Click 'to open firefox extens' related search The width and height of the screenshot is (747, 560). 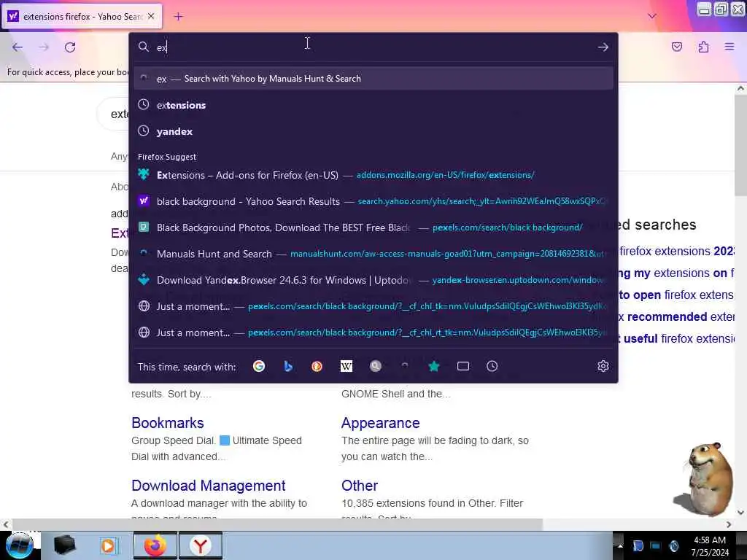coord(676,295)
